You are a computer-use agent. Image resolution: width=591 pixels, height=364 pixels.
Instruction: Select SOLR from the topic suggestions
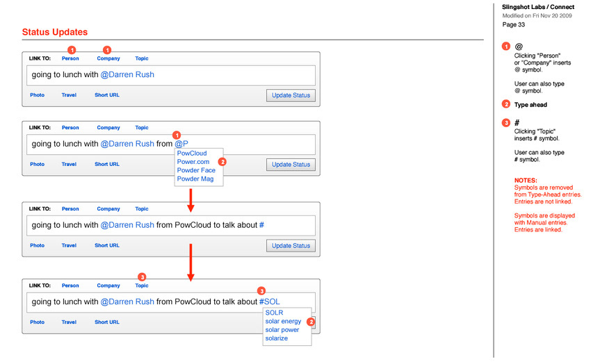[x=274, y=313]
